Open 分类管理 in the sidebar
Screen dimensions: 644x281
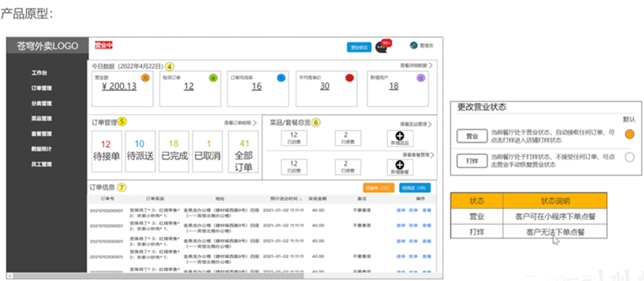[41, 104]
